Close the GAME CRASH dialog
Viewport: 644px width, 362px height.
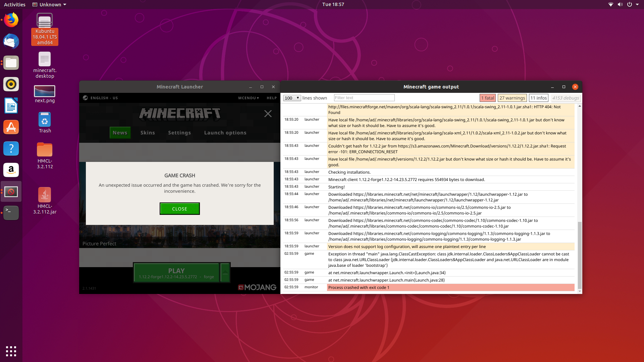click(x=179, y=208)
